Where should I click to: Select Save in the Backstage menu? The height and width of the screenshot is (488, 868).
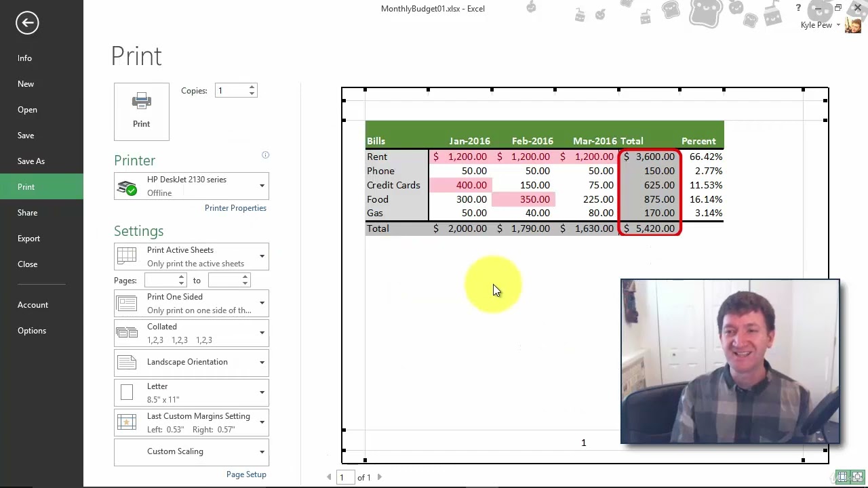[x=41, y=136]
